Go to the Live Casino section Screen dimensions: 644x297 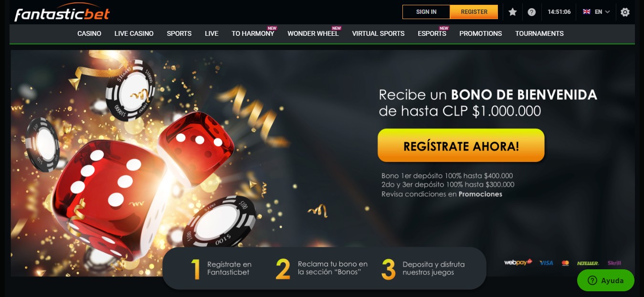pyautogui.click(x=134, y=33)
